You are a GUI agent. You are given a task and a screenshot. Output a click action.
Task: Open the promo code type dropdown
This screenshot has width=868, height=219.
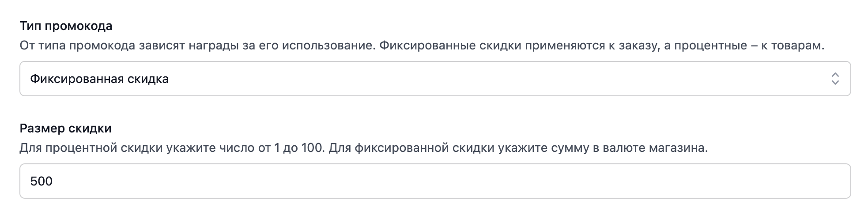coord(435,79)
